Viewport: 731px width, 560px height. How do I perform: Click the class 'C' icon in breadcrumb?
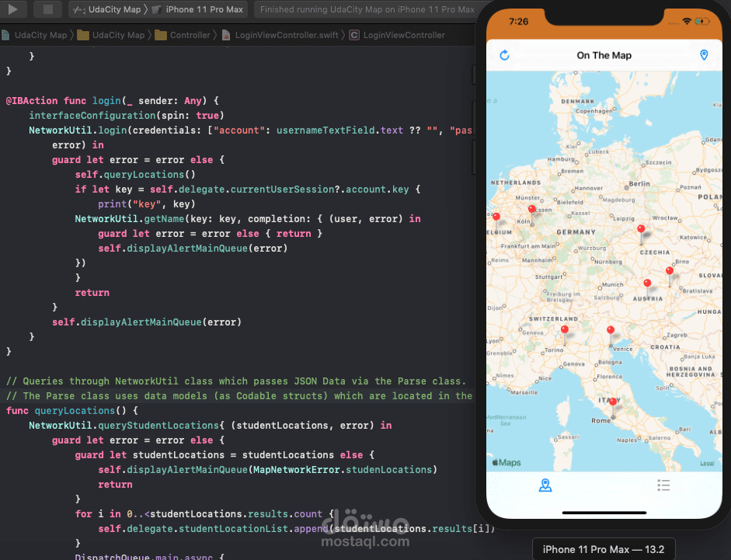354,35
